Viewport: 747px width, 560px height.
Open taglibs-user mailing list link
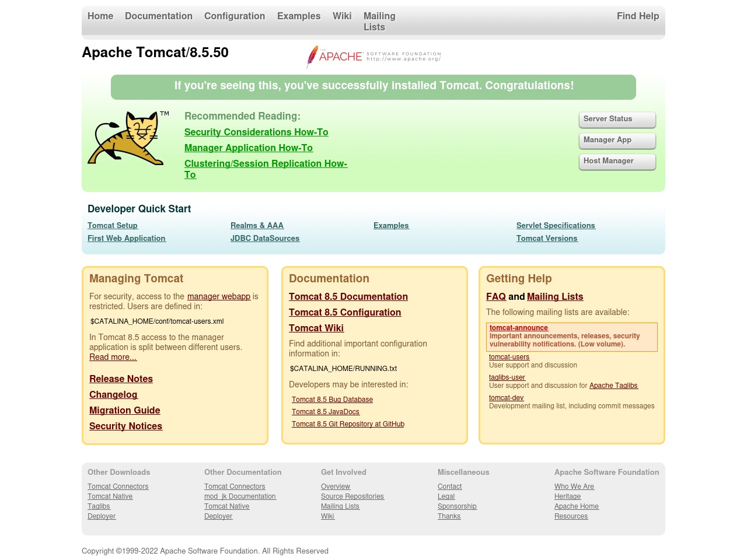507,377
